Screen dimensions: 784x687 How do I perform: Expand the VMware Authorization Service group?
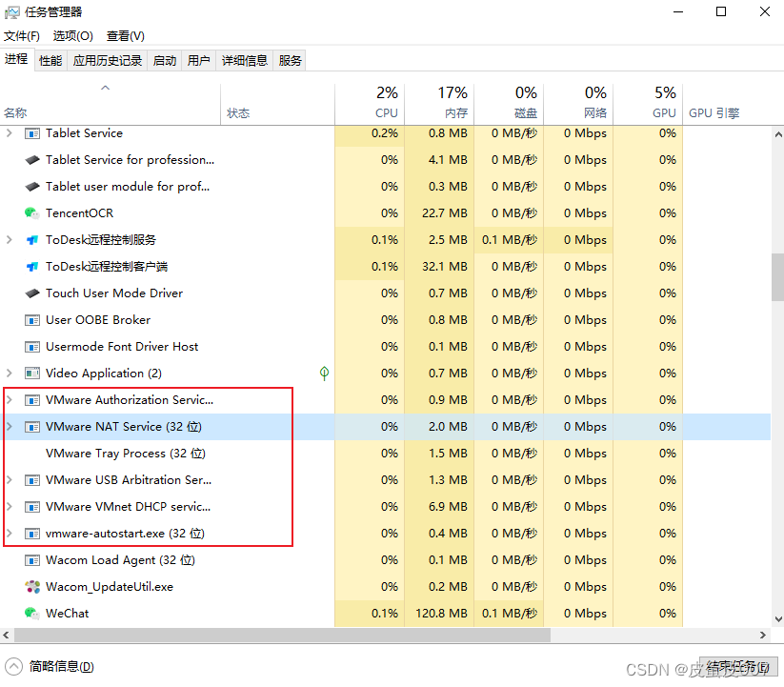[9, 399]
